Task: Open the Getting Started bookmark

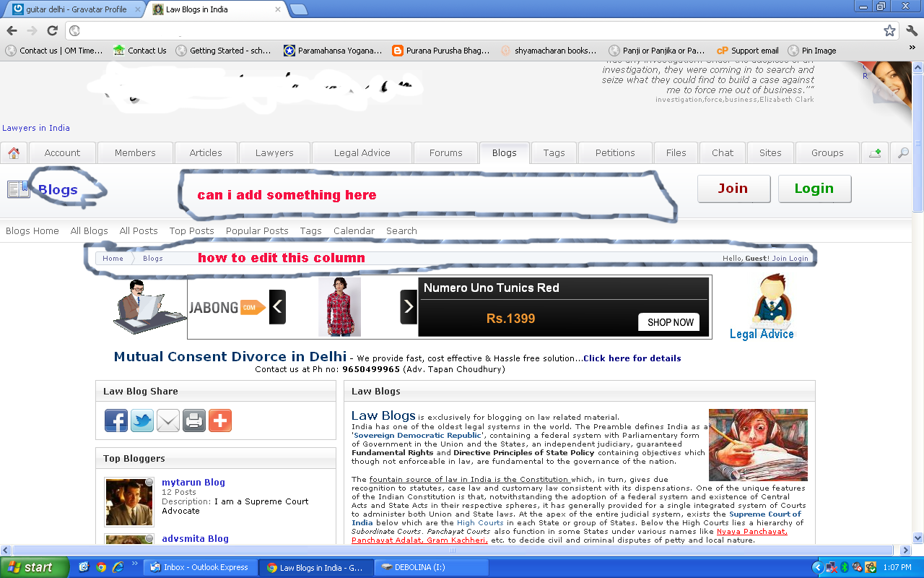Action: 223,51
